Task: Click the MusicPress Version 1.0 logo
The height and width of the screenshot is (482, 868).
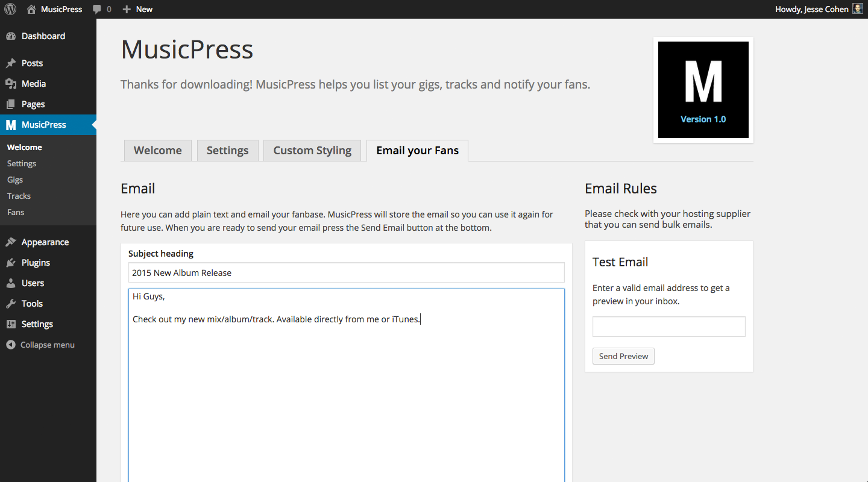Action: pyautogui.click(x=703, y=90)
